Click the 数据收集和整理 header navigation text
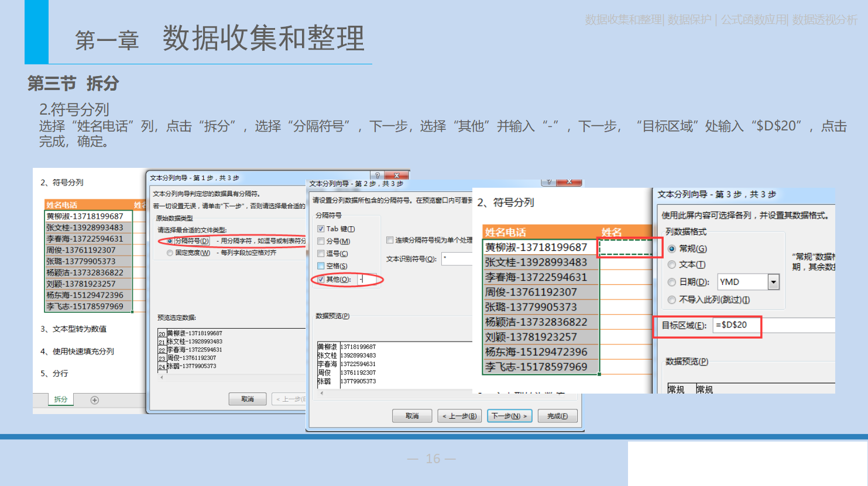This screenshot has width=868, height=486. 623,20
